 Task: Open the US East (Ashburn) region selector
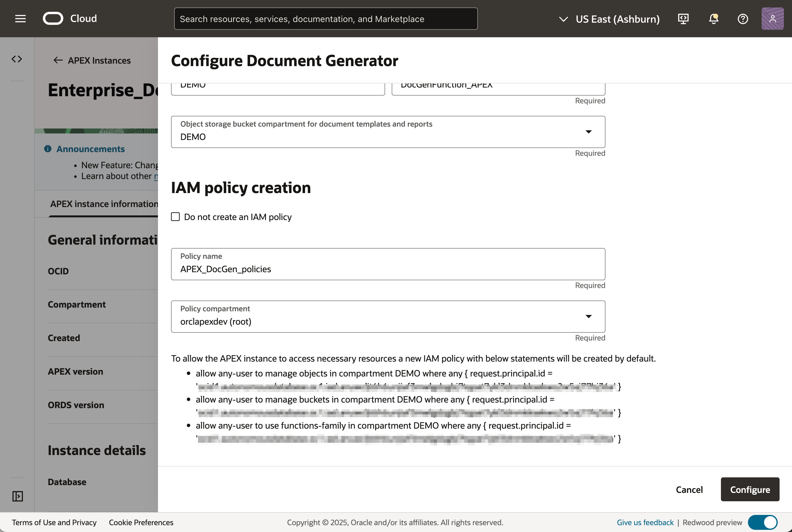point(609,19)
